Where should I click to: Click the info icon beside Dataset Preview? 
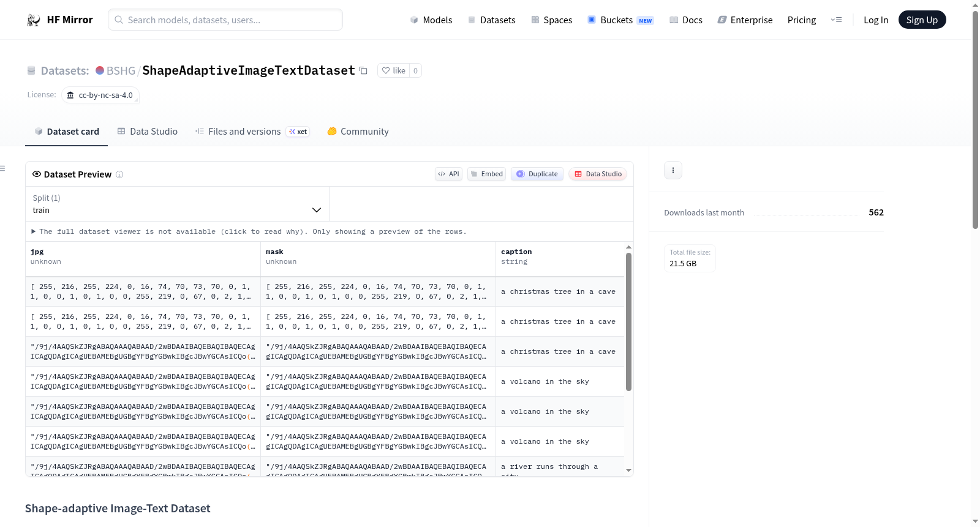tap(119, 174)
